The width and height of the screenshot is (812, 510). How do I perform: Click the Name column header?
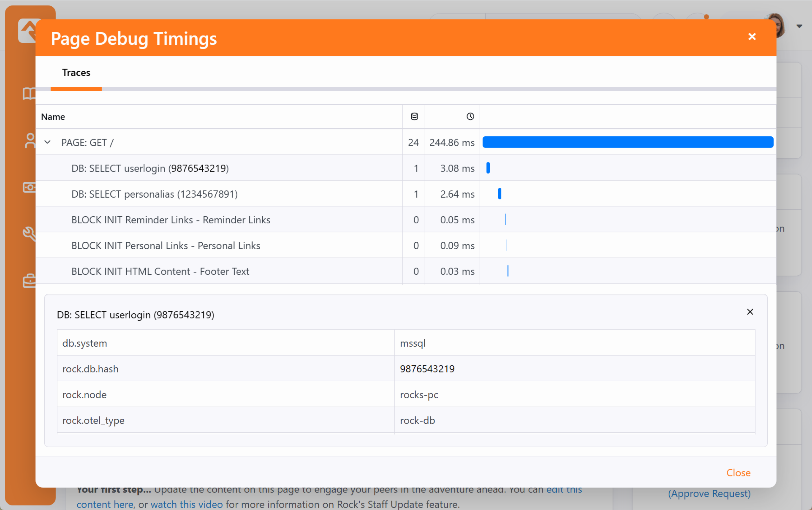(x=53, y=117)
